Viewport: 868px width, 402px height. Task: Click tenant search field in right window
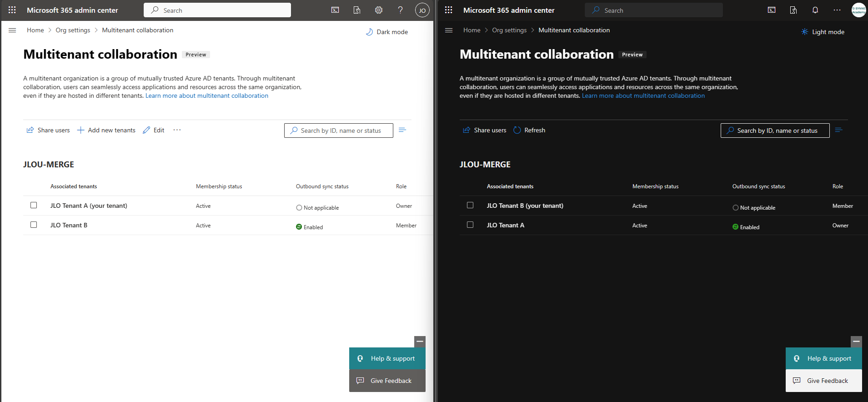pos(775,131)
